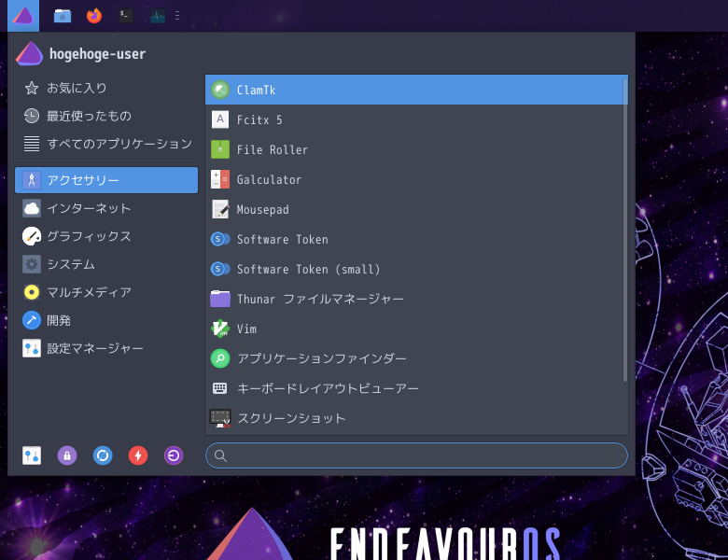Image resolution: width=728 pixels, height=560 pixels.
Task: Launch Vim from its label
Action: click(246, 329)
